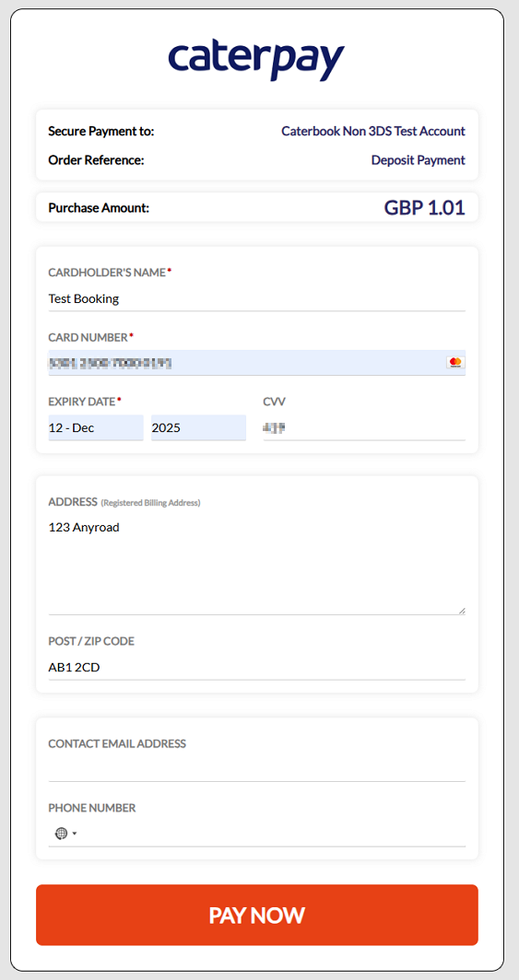Click the Caterbook Non 3DS Test Account text
The width and height of the screenshot is (519, 980).
tap(373, 131)
